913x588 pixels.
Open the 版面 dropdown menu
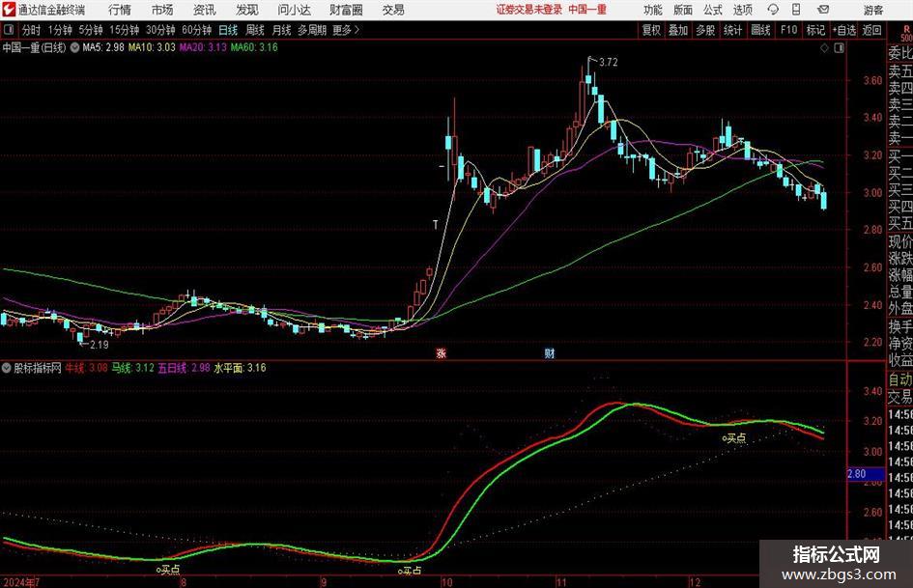(682, 10)
